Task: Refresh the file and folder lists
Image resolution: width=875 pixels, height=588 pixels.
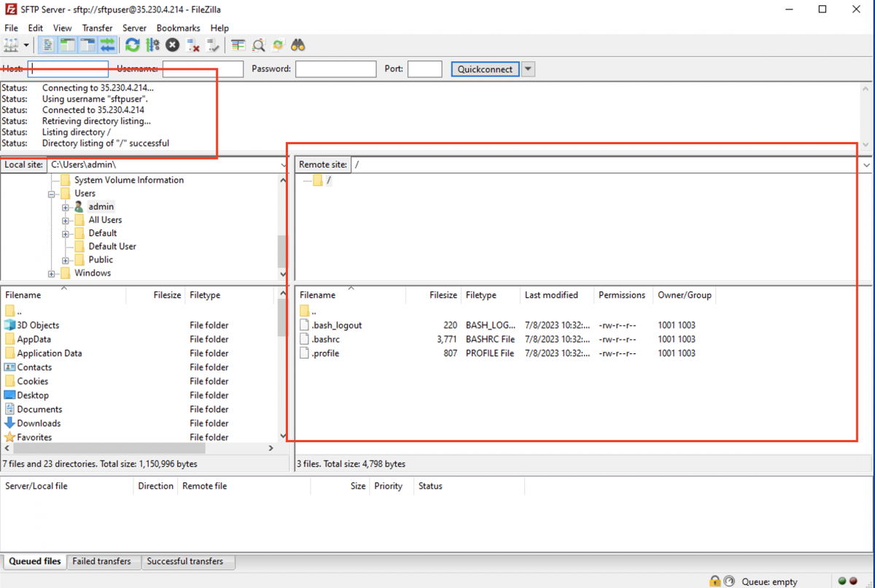Action: point(132,45)
